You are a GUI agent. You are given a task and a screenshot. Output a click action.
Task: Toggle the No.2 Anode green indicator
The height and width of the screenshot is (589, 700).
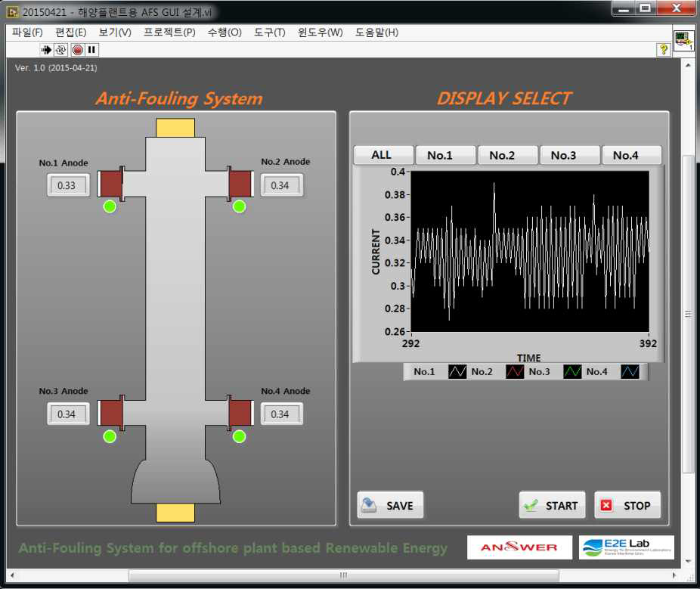(240, 206)
